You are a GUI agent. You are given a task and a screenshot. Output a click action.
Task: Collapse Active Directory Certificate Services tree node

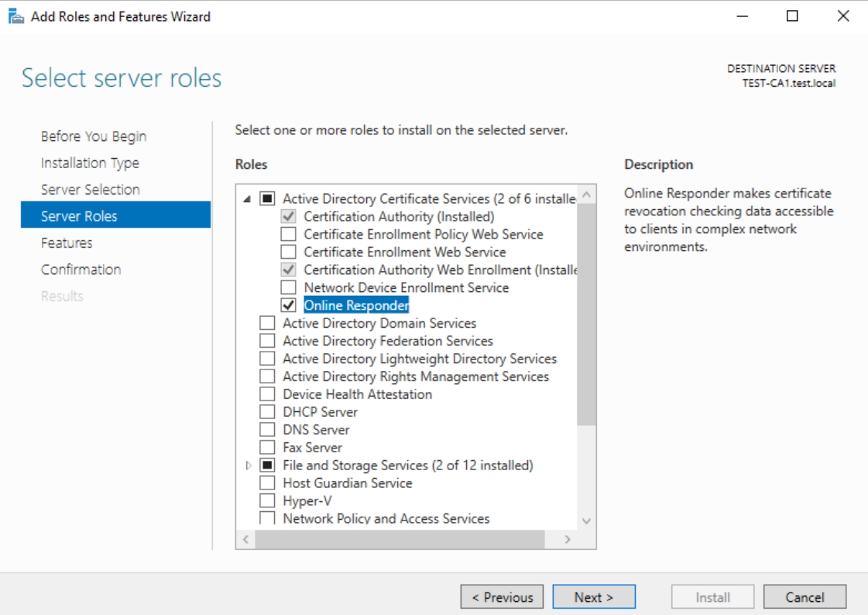(x=248, y=199)
